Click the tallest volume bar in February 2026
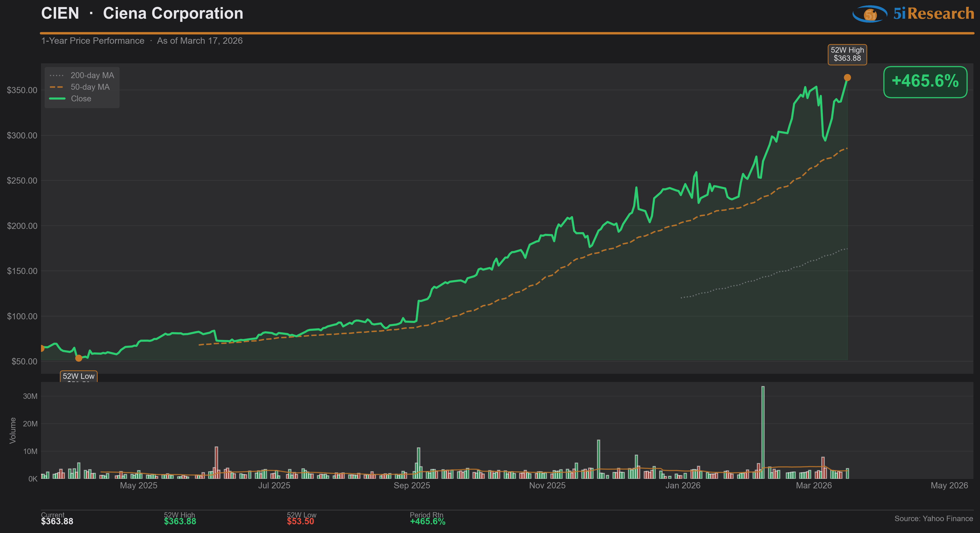This screenshot has height=533, width=980. click(763, 430)
